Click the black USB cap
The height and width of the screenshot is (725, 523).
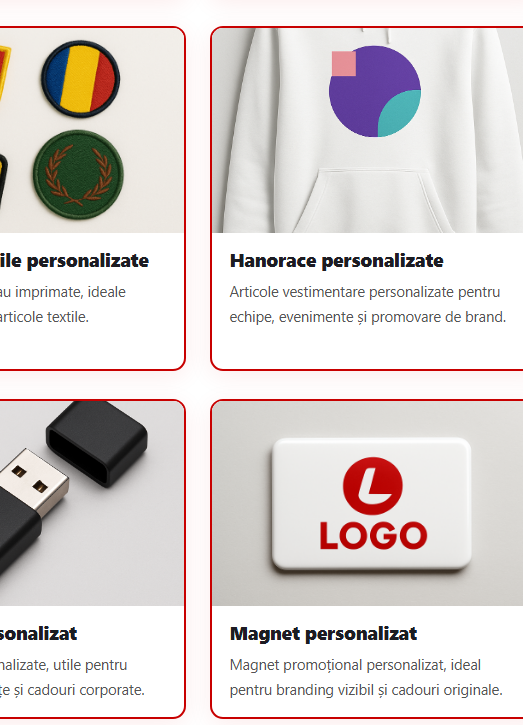coord(97,443)
